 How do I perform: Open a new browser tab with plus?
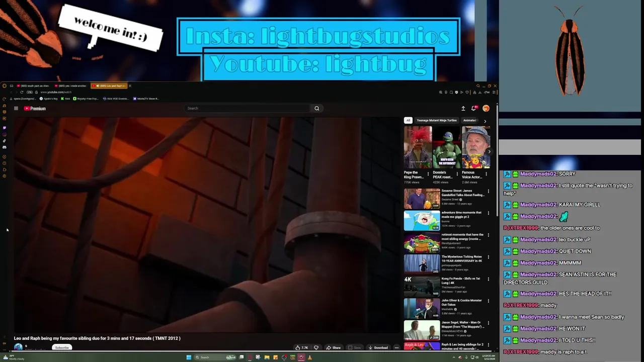tap(130, 86)
